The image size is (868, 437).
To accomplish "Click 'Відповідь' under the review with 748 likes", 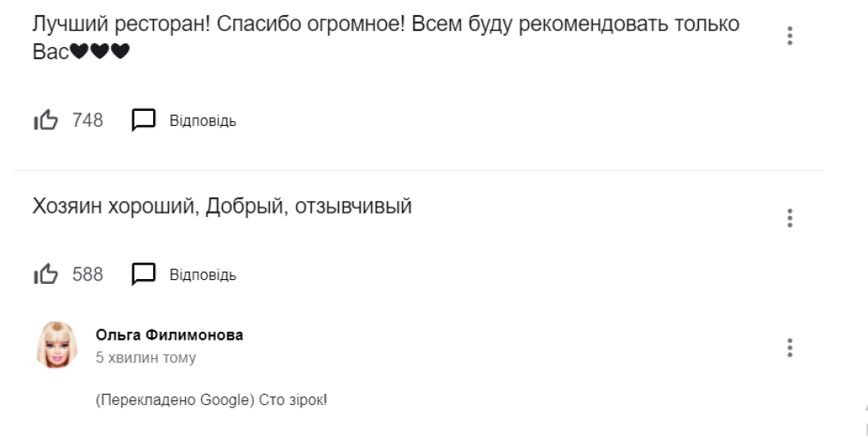I will (x=203, y=121).
